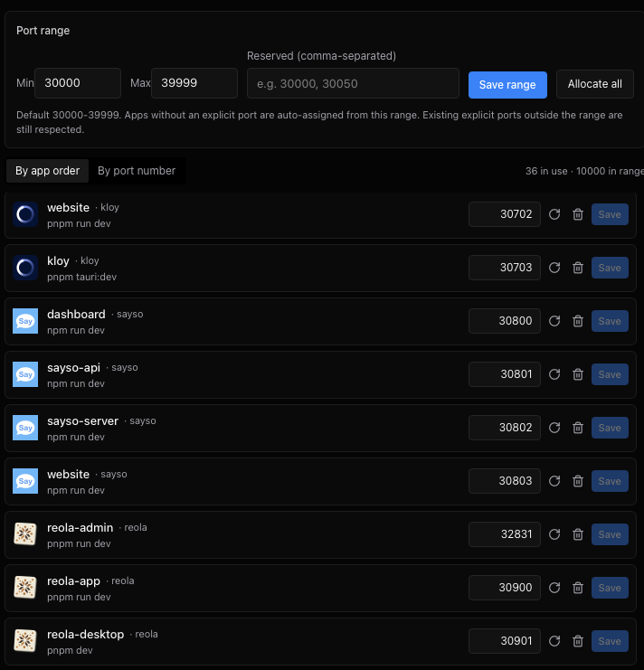Delete port for reola-admin

[578, 534]
